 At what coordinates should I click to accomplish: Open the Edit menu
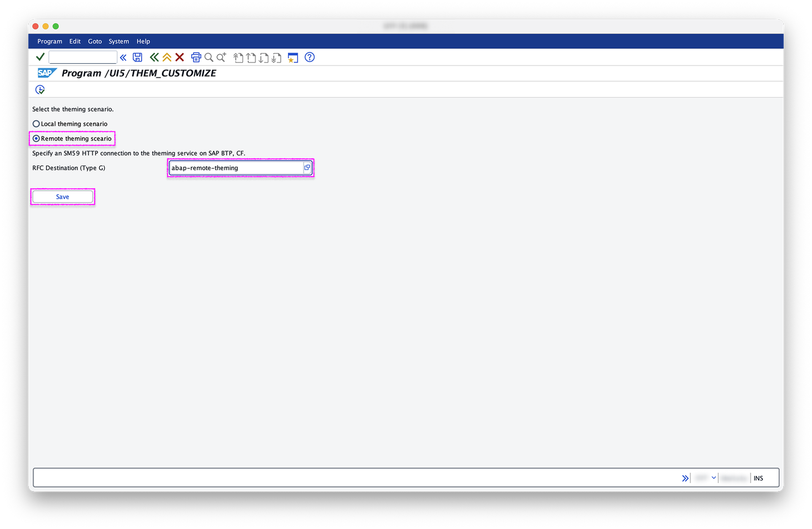point(75,41)
